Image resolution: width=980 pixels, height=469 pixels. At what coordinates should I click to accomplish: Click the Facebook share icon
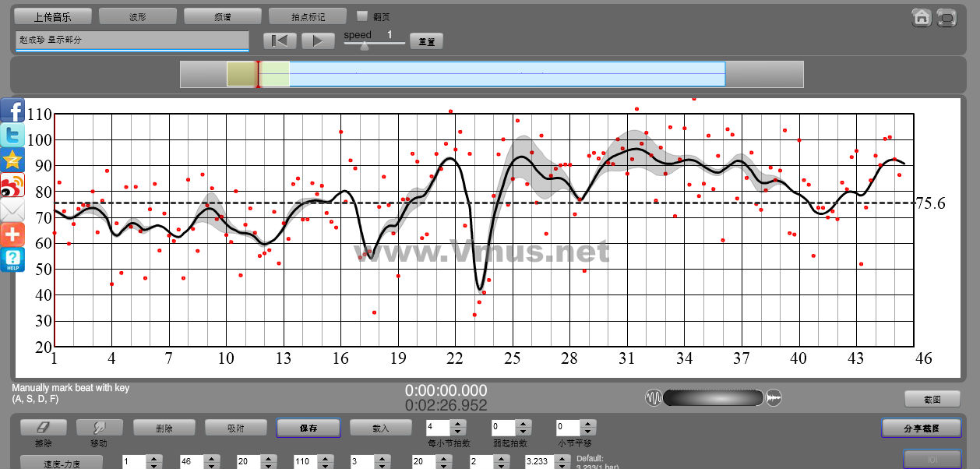(12, 111)
